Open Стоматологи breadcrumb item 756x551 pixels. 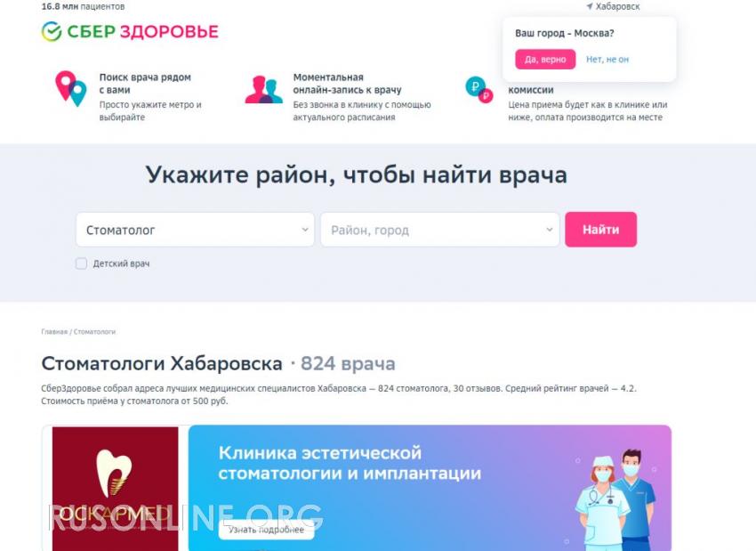coord(94,332)
